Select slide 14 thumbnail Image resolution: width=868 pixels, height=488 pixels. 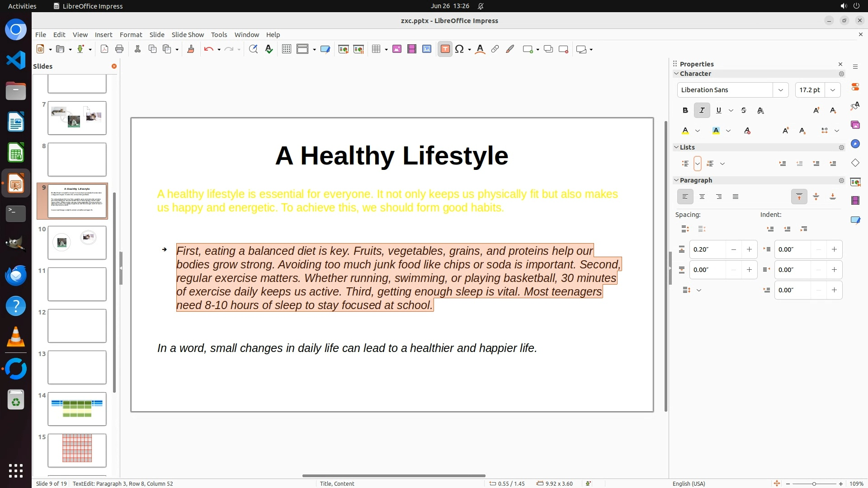(x=77, y=409)
